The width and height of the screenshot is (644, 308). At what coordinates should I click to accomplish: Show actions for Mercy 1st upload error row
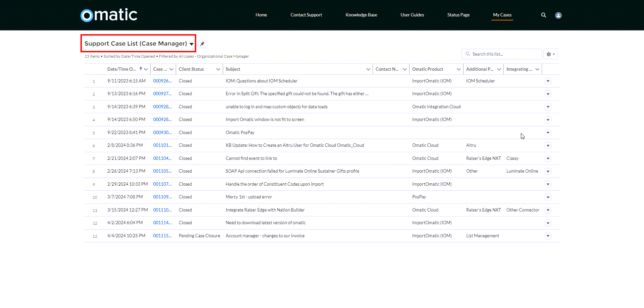pyautogui.click(x=548, y=197)
